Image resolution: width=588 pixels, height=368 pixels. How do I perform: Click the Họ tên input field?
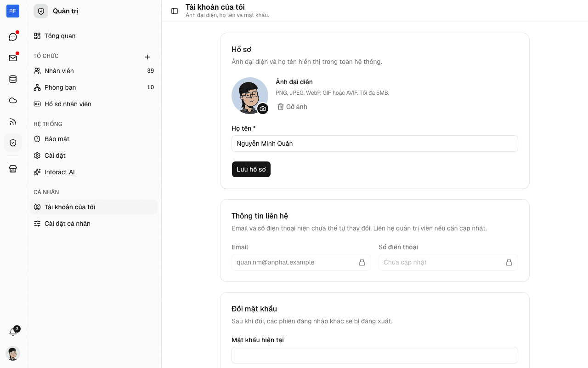(x=375, y=144)
